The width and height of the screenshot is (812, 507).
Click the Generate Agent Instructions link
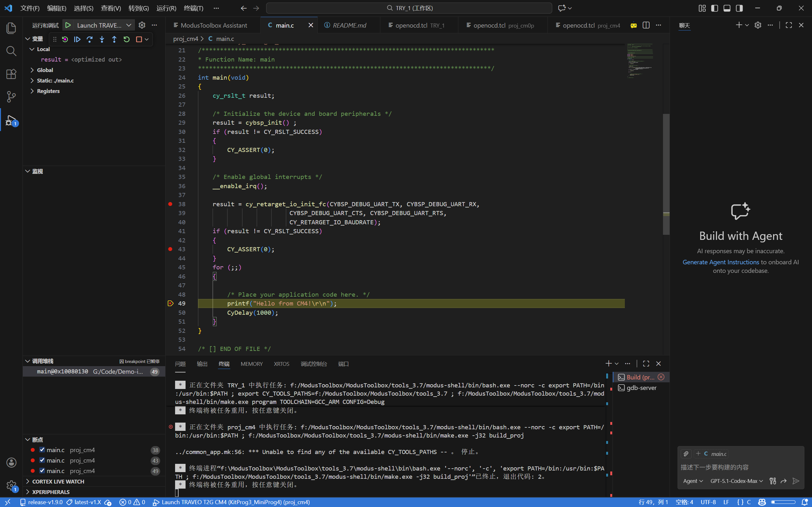[721, 262]
